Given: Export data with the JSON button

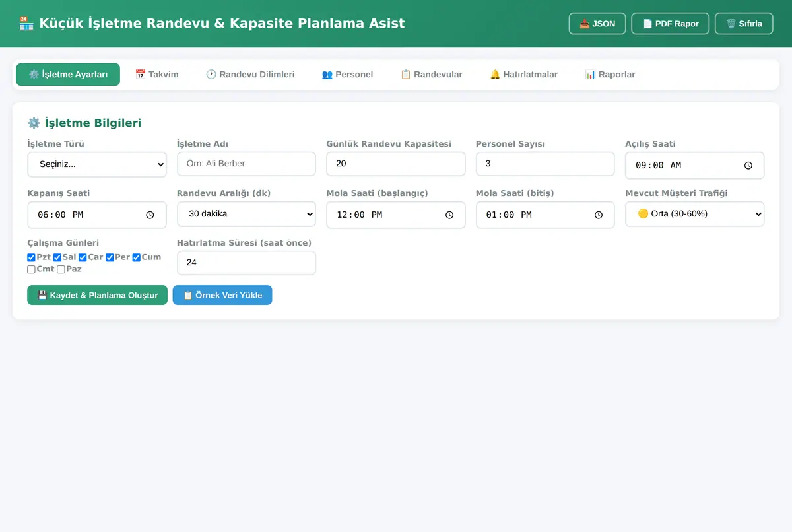Looking at the screenshot, I should pyautogui.click(x=597, y=24).
